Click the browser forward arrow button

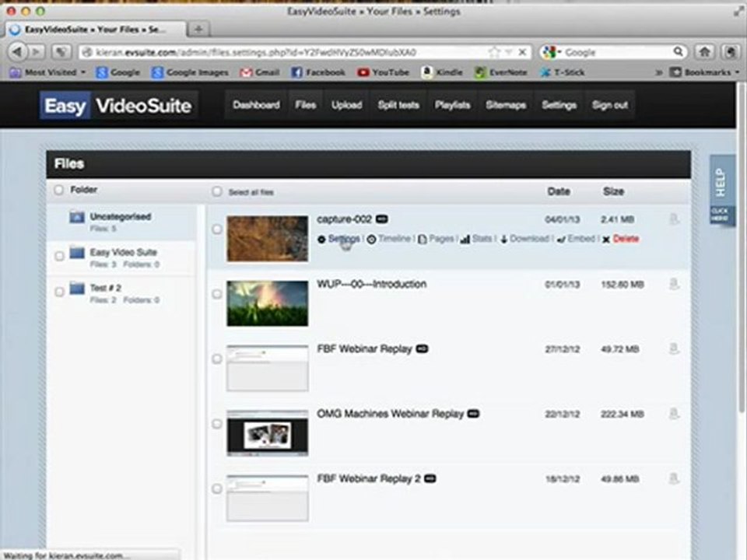click(37, 51)
